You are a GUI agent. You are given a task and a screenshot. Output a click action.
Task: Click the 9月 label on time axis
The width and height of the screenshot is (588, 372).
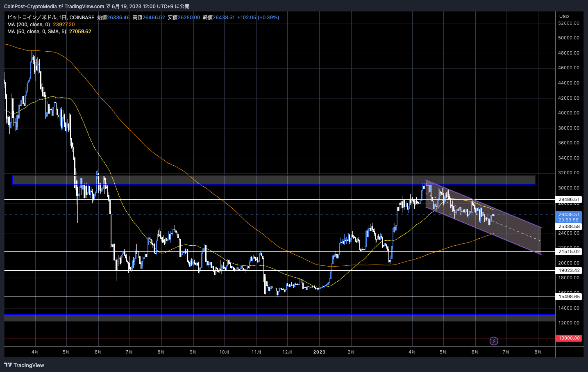click(193, 352)
